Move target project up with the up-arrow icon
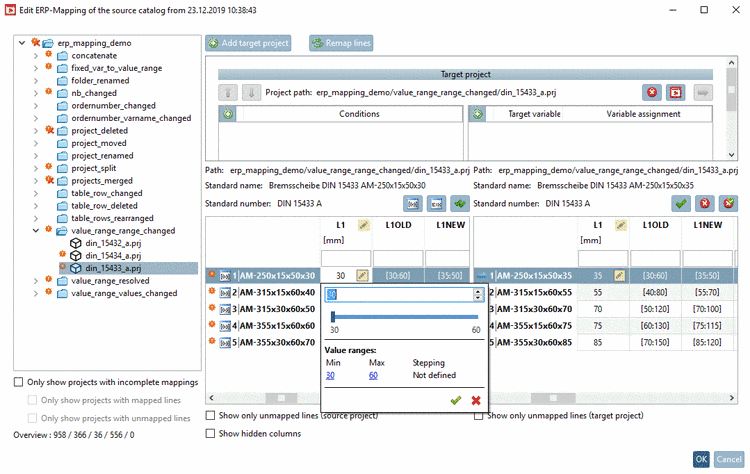The width and height of the screenshot is (750, 474). point(228,92)
